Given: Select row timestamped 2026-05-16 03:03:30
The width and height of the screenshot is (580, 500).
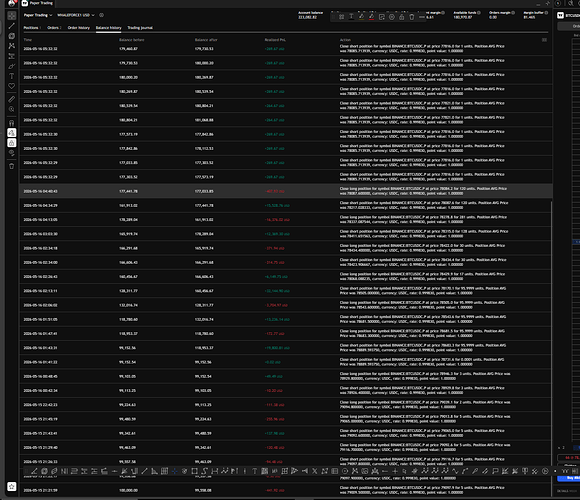Looking at the screenshot, I should (286, 234).
